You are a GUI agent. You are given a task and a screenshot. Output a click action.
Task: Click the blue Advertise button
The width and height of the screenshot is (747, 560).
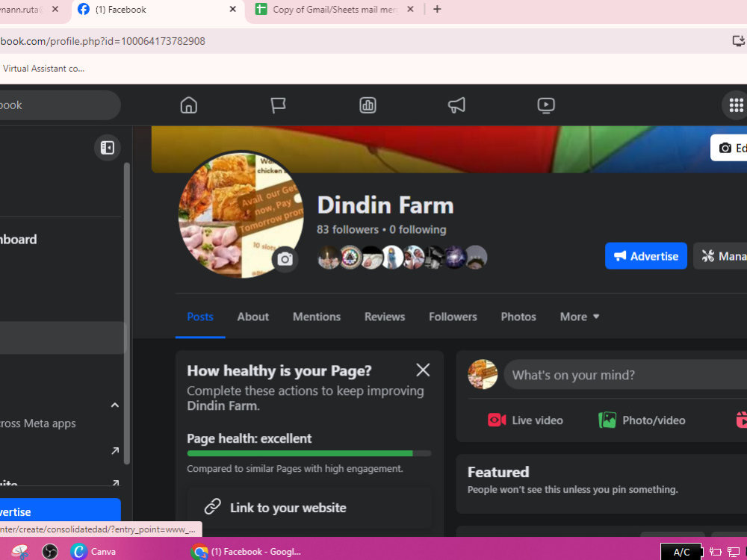[x=645, y=256]
